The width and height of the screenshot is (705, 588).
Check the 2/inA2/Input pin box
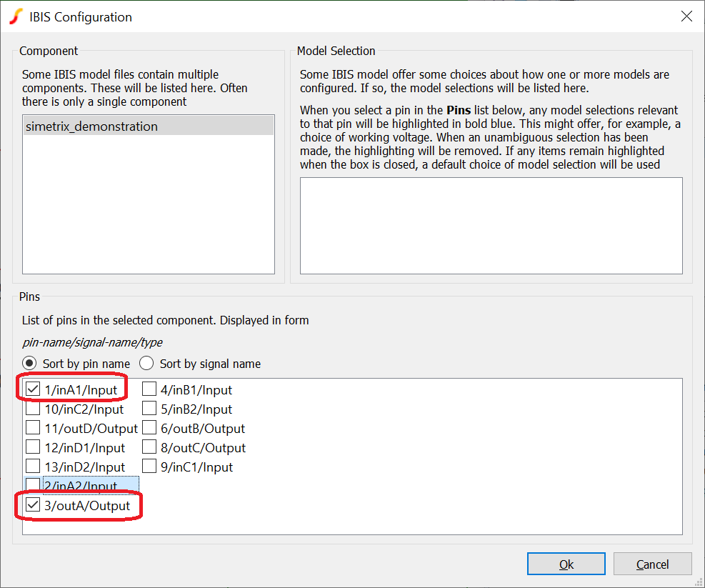(33, 486)
